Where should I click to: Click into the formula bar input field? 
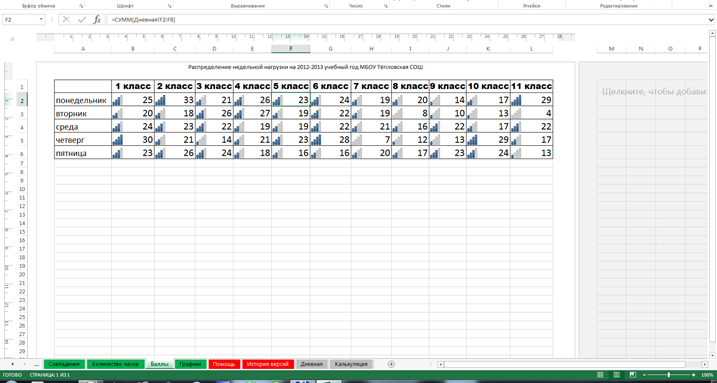(x=406, y=20)
